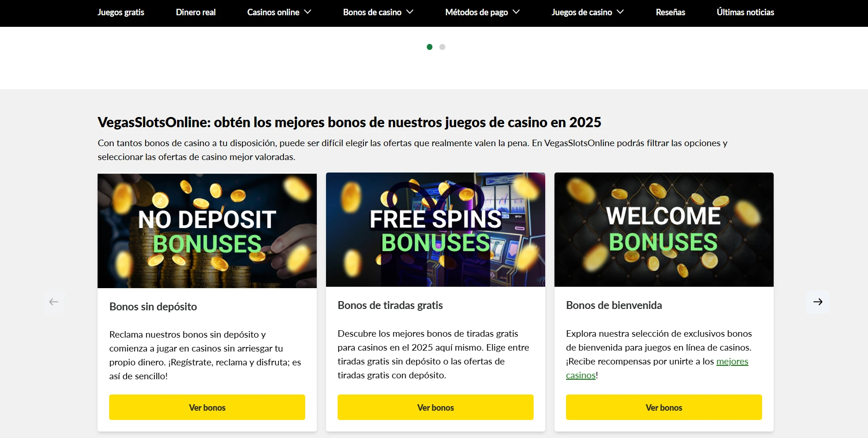Click the Free Spins Bonuses image

(436, 230)
